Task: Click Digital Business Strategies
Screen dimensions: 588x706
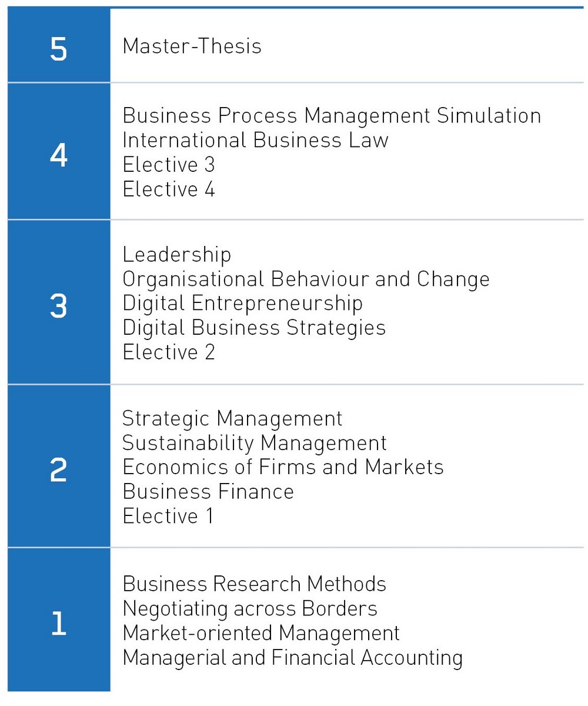Action: coord(254,327)
